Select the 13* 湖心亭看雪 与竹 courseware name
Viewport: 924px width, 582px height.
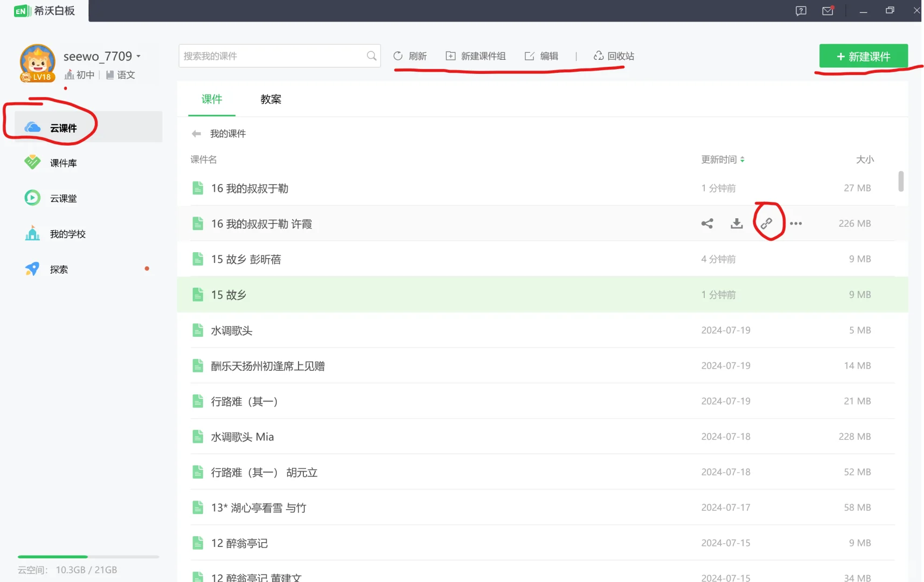(x=259, y=508)
